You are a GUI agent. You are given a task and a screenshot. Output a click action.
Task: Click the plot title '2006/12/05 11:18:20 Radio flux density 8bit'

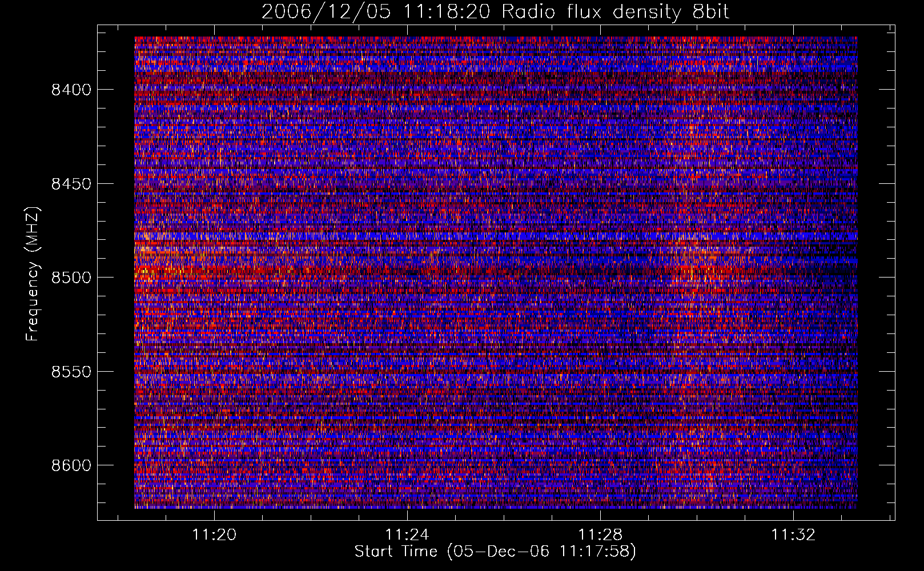click(496, 11)
